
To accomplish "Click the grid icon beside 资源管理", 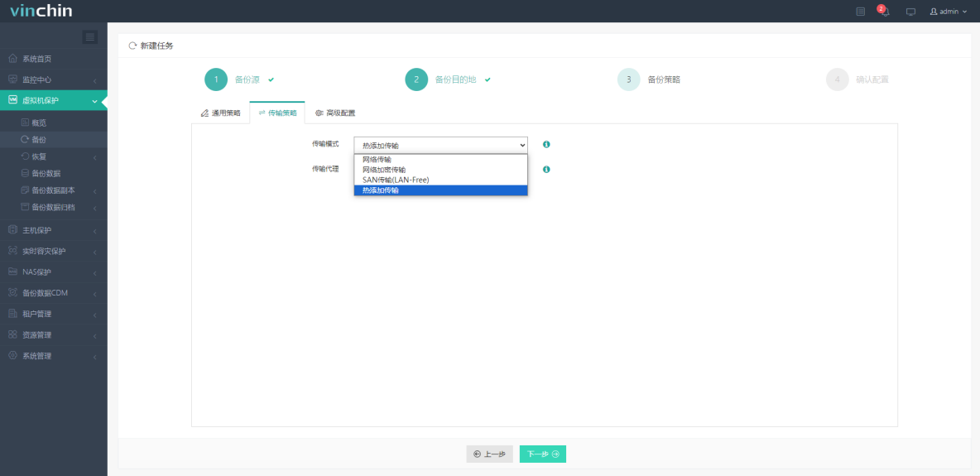I will (x=12, y=334).
